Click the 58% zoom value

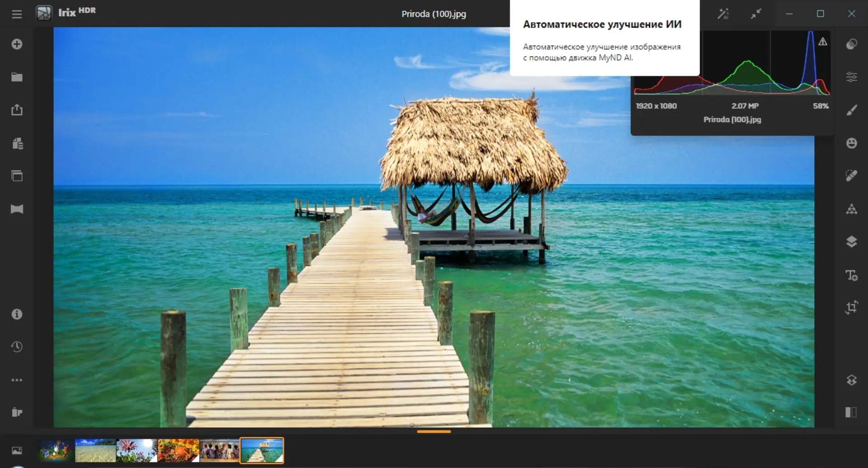tap(821, 106)
